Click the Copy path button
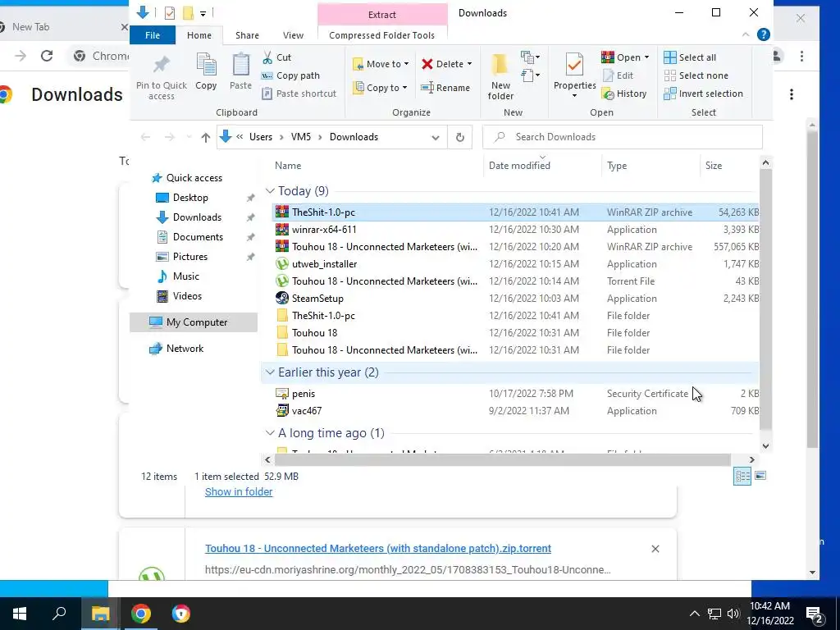This screenshot has height=630, width=840. (x=290, y=75)
